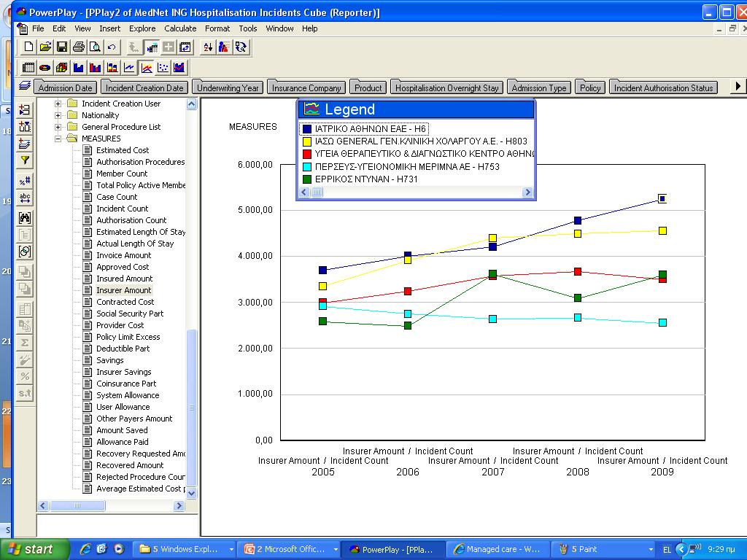Open the Format menu
The width and height of the screenshot is (747, 560).
point(217,28)
